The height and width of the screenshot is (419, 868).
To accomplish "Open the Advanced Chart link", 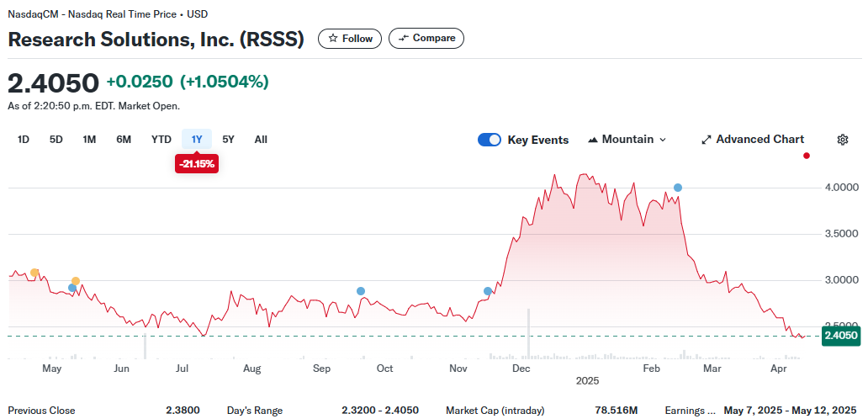I will [x=753, y=140].
